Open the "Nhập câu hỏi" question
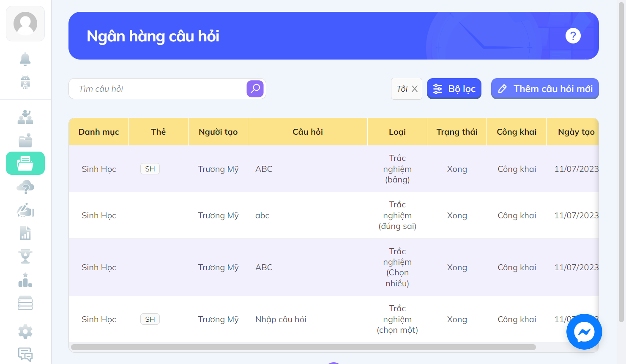The image size is (626, 364). pos(281,319)
